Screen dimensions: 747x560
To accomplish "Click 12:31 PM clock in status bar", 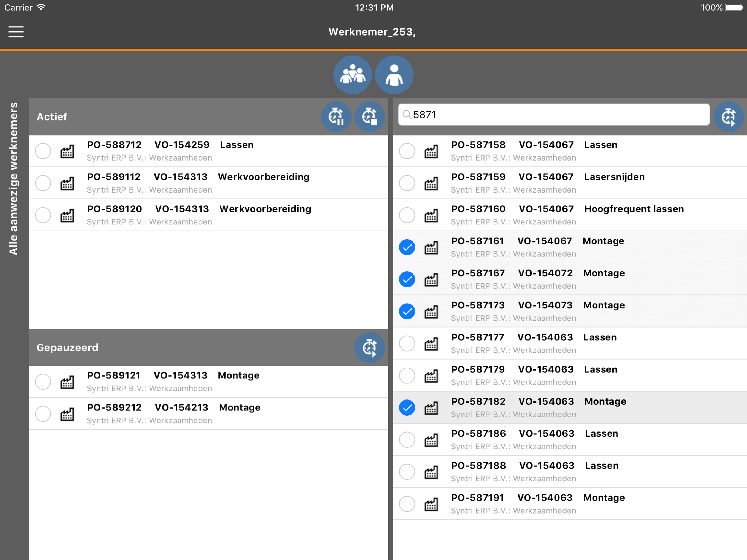I will click(x=374, y=7).
